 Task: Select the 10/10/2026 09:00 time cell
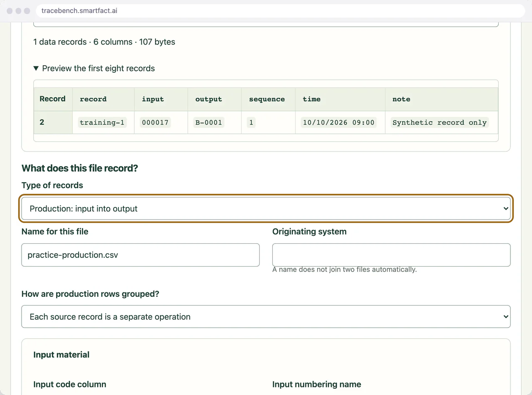339,122
